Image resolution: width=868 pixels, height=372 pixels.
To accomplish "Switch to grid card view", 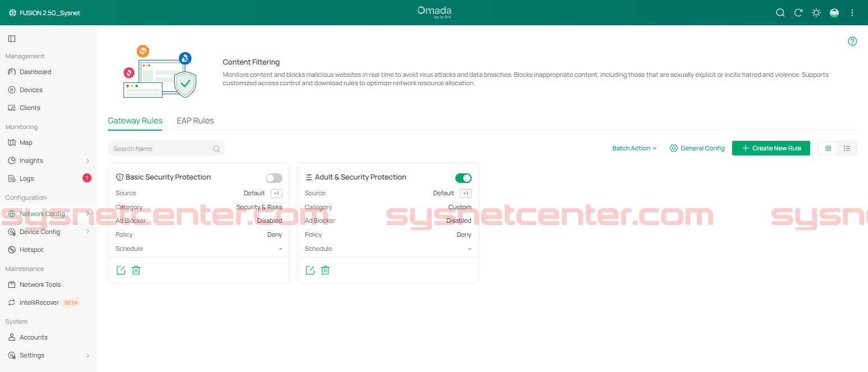I will coord(828,148).
